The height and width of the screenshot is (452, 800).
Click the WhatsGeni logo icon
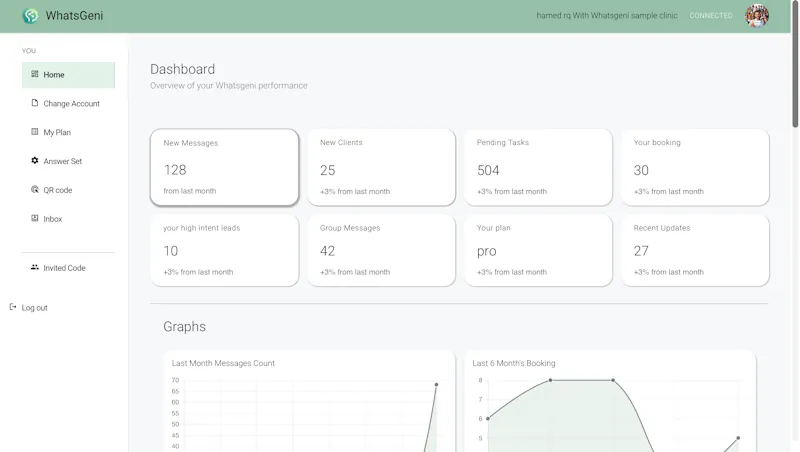31,16
